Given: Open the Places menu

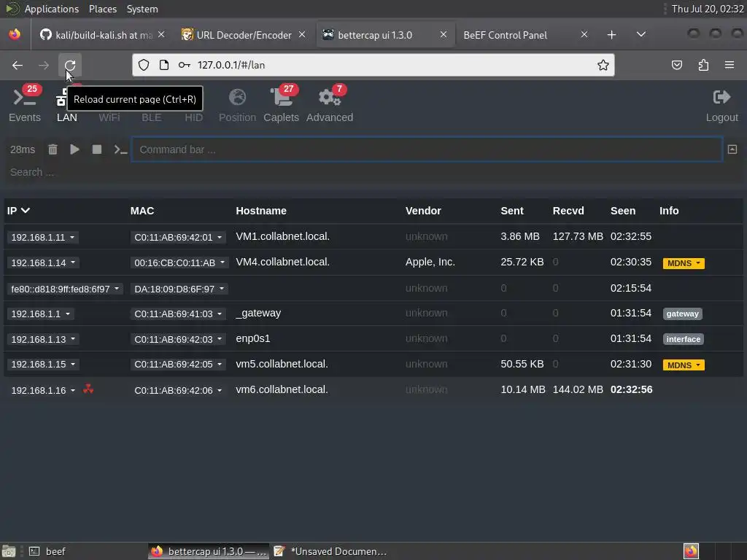Looking at the screenshot, I should 102,9.
